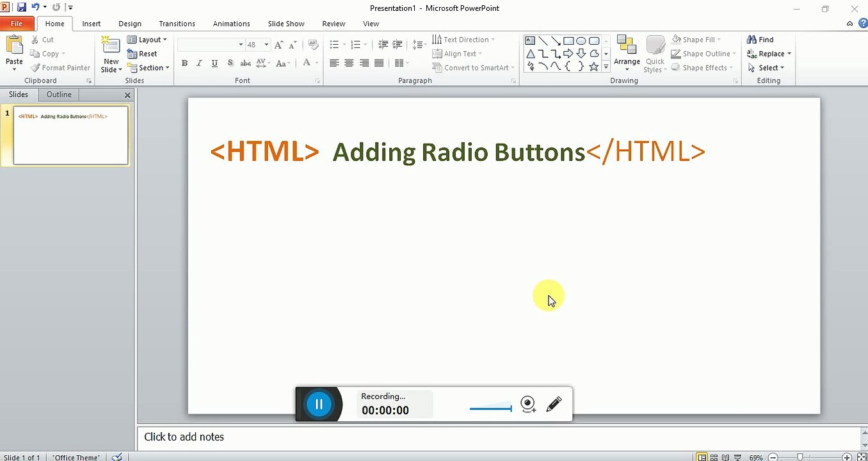The width and height of the screenshot is (868, 461).
Task: Toggle Strikethrough formatting
Action: [x=245, y=63]
